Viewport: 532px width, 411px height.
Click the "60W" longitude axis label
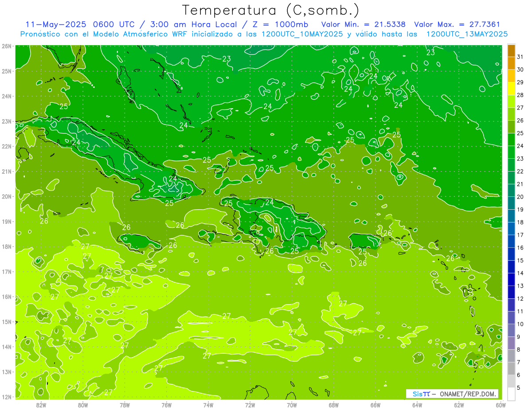[501, 405]
